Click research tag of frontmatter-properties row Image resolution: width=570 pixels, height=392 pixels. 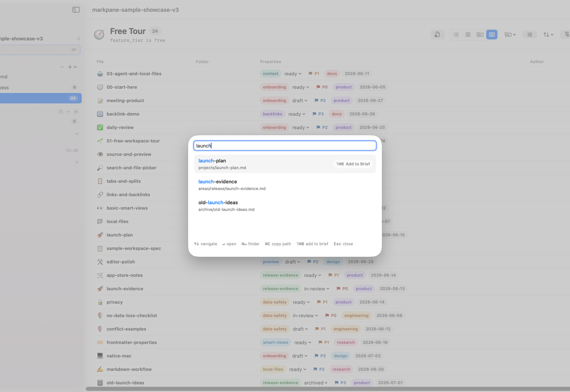346,343
